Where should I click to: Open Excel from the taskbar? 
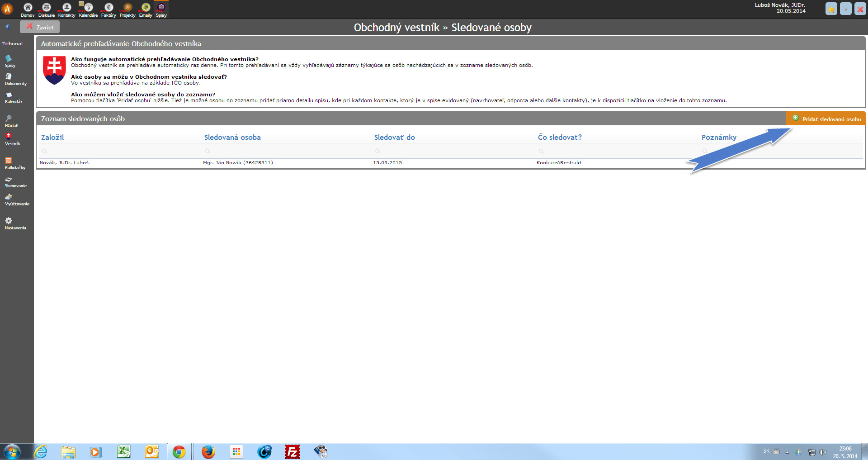tap(124, 451)
